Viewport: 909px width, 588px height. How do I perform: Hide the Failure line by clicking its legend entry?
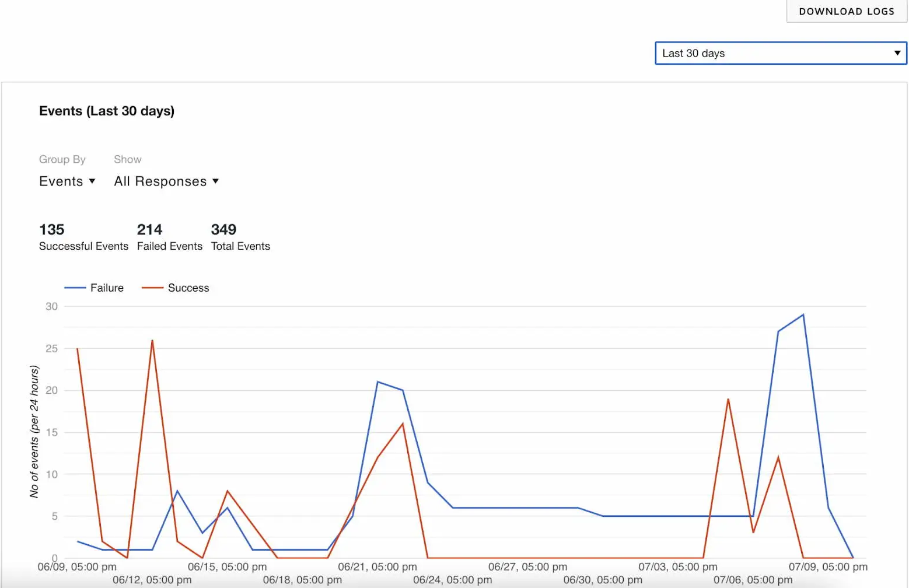pyautogui.click(x=107, y=288)
